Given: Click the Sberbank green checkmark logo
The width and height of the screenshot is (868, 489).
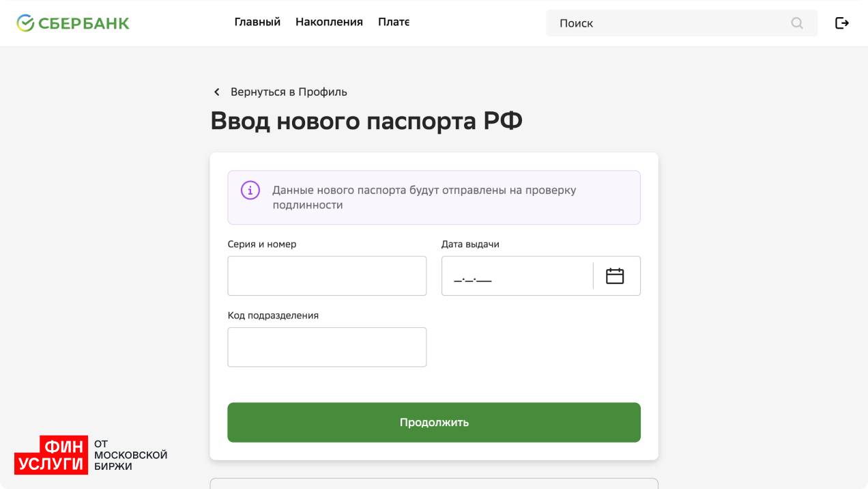Looking at the screenshot, I should tap(25, 23).
